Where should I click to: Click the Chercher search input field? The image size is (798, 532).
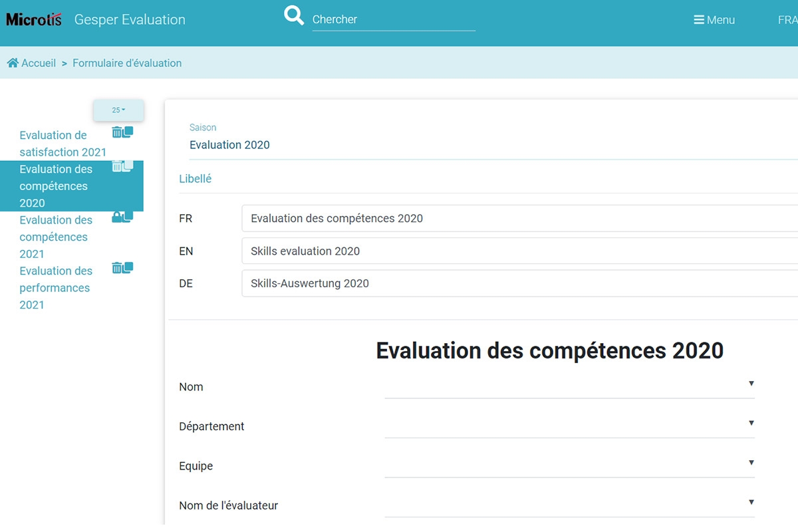pos(394,20)
